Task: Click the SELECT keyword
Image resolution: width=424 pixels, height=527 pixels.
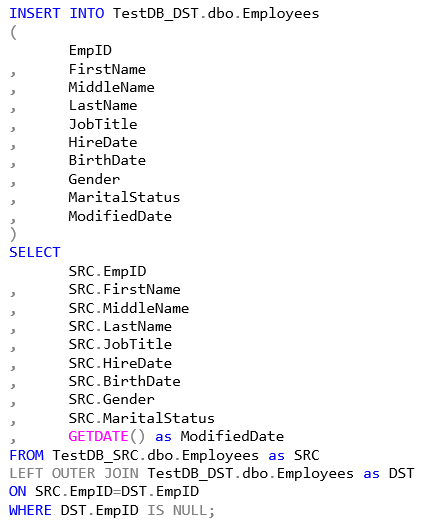Action: coord(35,252)
